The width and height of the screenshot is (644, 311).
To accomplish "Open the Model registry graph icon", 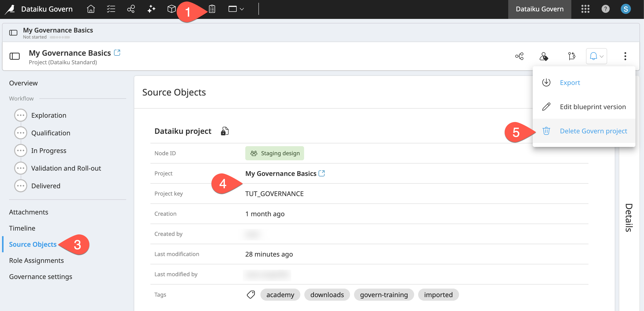I will coord(131,9).
